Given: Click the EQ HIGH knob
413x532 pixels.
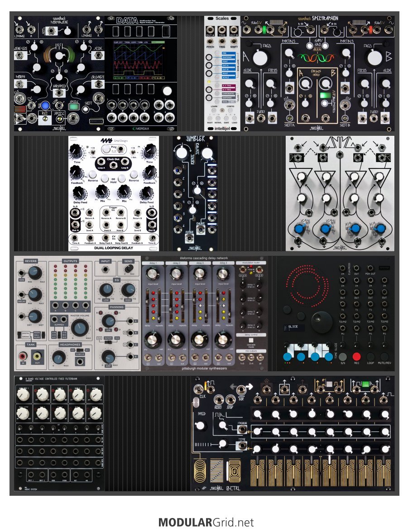Looking at the screenshot, I should (128, 290).
